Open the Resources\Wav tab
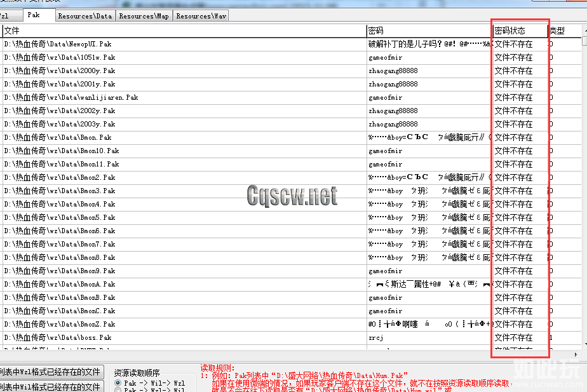587x392 pixels. pyautogui.click(x=201, y=16)
